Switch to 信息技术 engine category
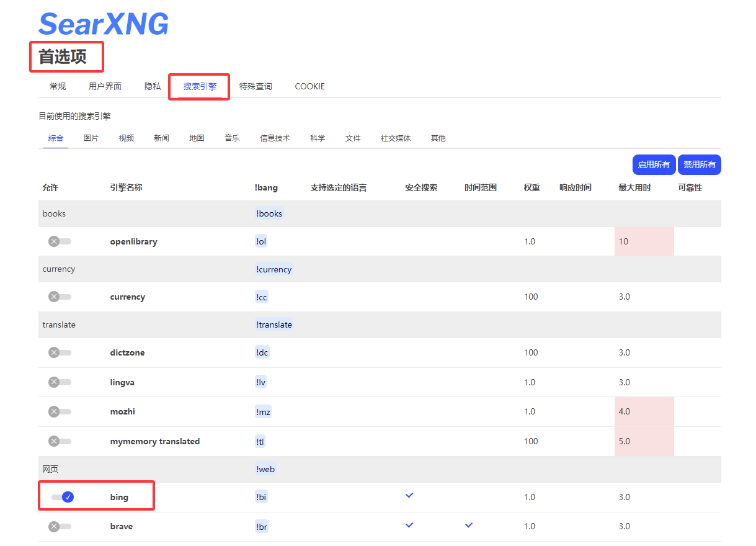 [x=275, y=138]
